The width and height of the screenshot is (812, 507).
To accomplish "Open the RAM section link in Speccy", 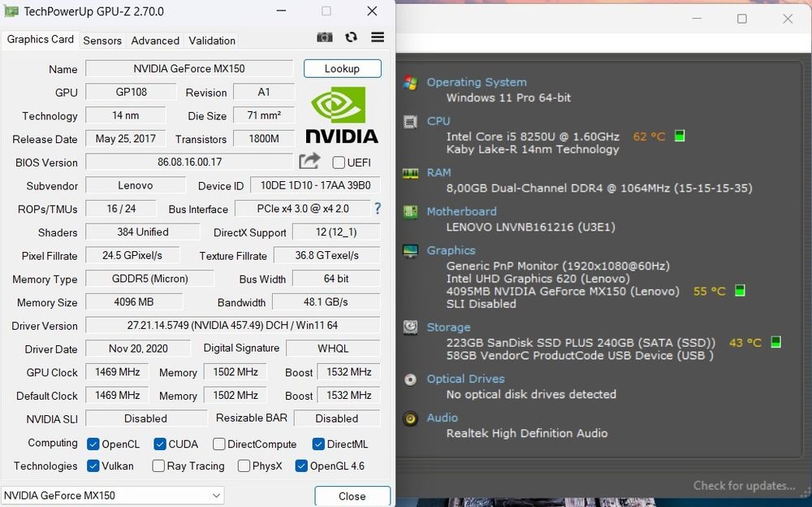I will (x=438, y=172).
